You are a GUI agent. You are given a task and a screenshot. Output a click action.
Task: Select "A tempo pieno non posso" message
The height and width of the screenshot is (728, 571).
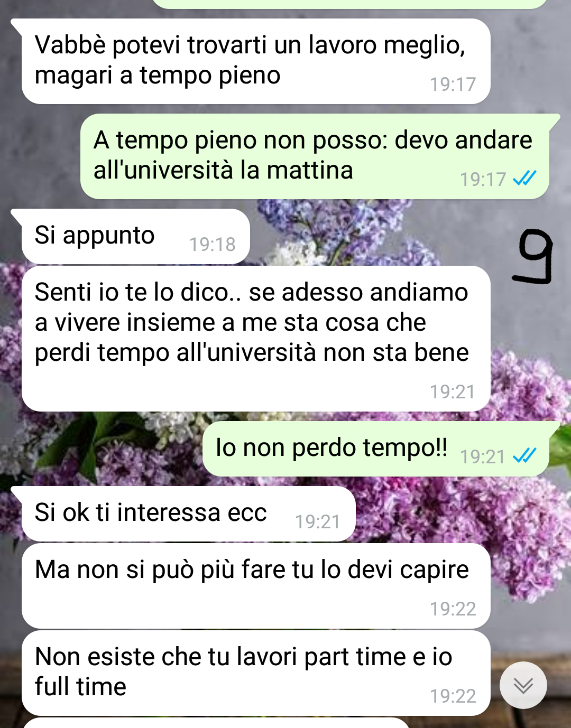(x=315, y=156)
